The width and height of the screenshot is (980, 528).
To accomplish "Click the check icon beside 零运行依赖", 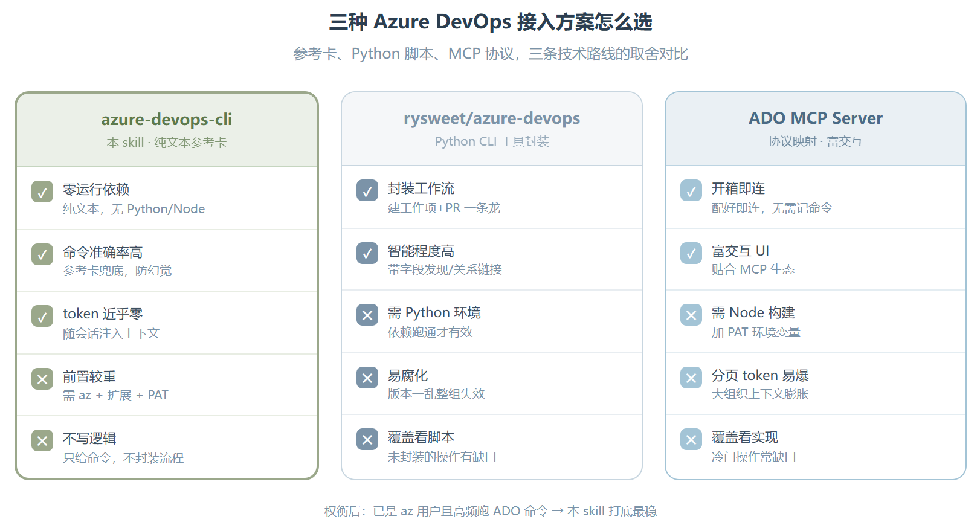I will coord(42,192).
